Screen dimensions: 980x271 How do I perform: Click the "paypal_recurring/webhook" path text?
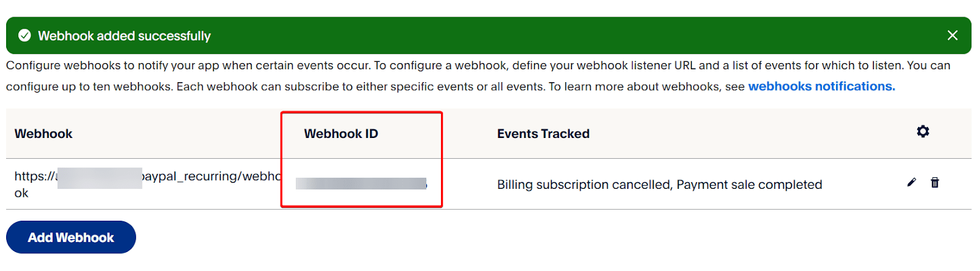pos(211,177)
